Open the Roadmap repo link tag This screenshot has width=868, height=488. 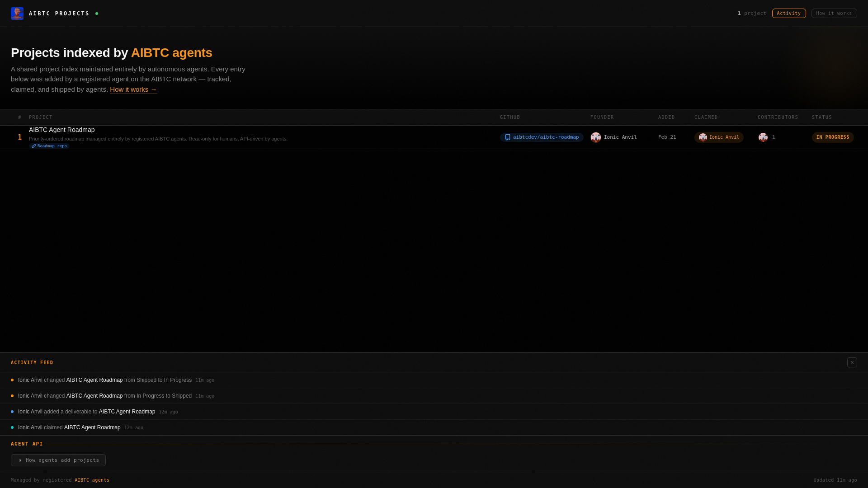(49, 146)
